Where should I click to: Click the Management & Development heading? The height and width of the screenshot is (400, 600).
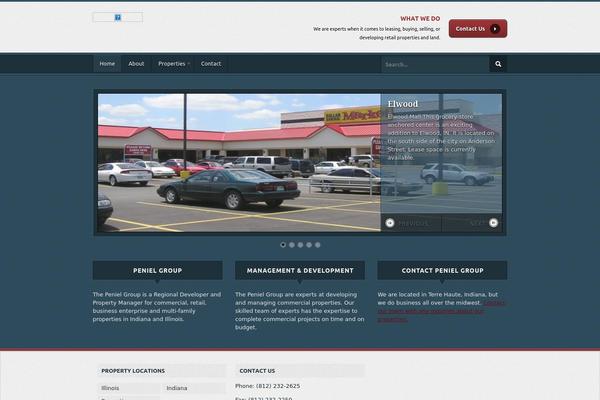click(x=300, y=270)
